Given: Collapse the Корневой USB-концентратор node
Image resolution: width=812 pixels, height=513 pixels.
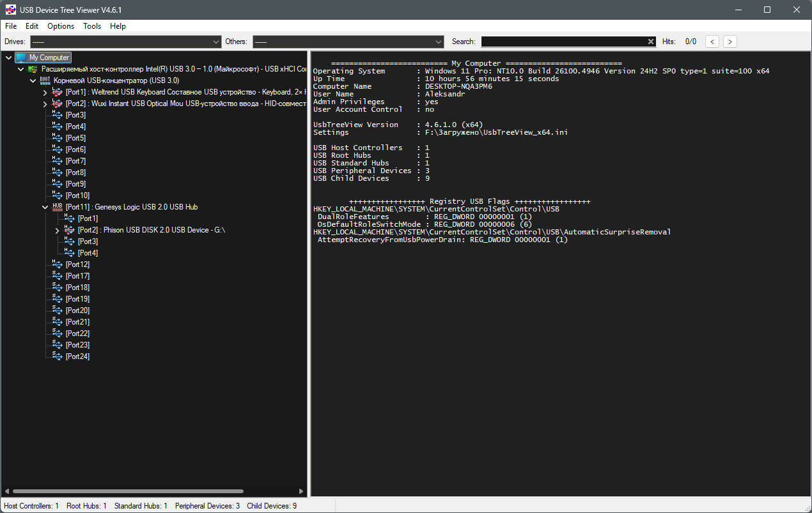Looking at the screenshot, I should point(33,80).
